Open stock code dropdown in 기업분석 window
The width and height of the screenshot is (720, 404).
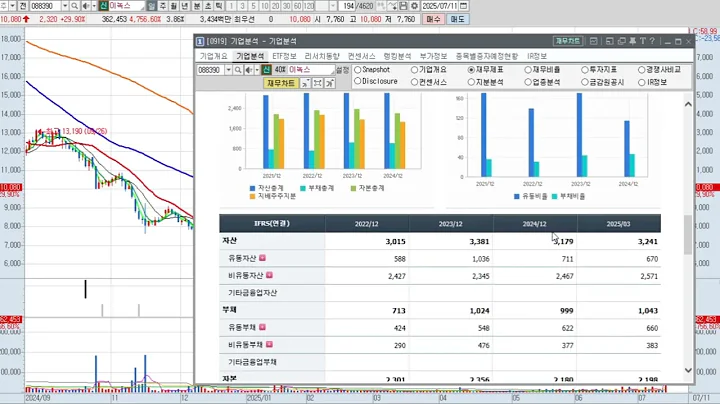[x=228, y=70]
